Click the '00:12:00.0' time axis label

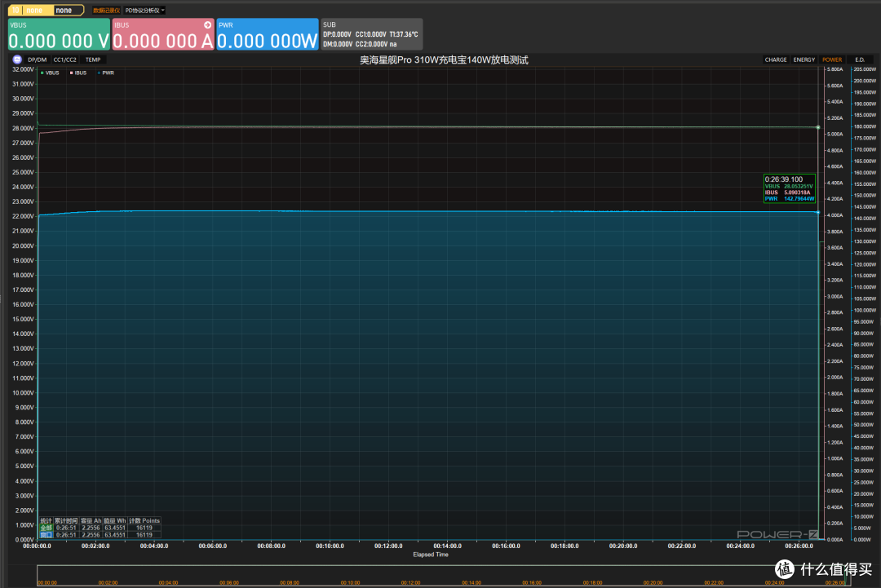[388, 546]
